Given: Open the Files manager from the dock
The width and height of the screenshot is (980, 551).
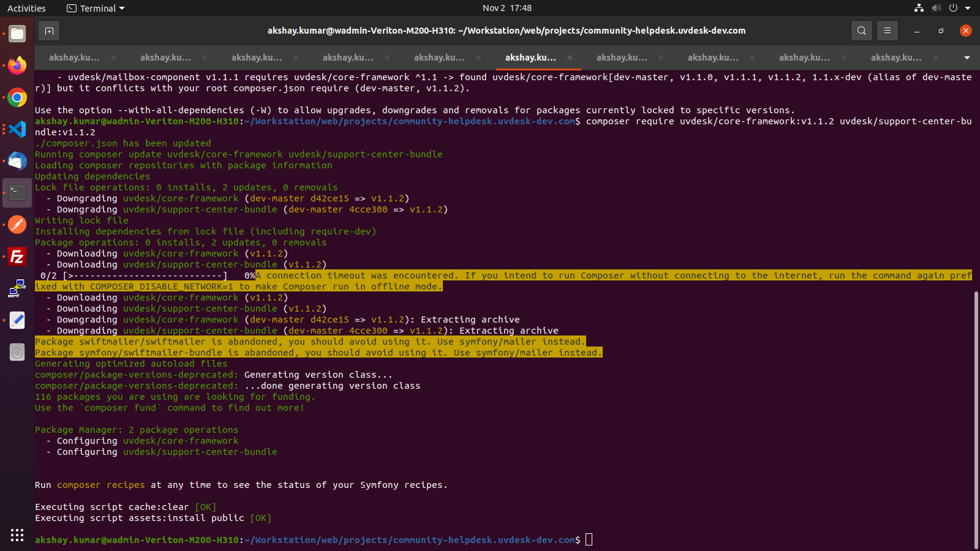Looking at the screenshot, I should click(x=17, y=34).
